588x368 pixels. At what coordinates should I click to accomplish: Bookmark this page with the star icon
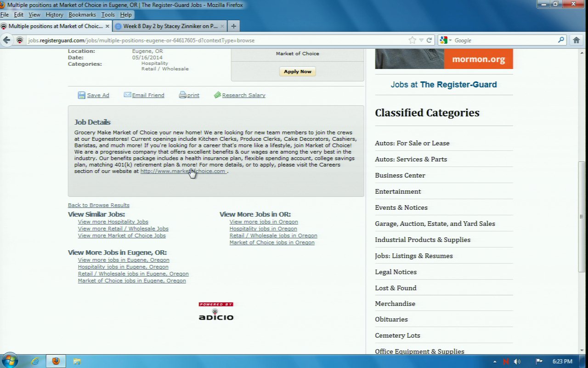412,40
